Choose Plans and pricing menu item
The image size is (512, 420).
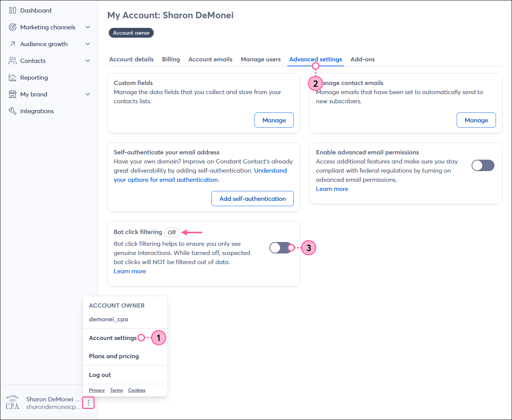114,356
